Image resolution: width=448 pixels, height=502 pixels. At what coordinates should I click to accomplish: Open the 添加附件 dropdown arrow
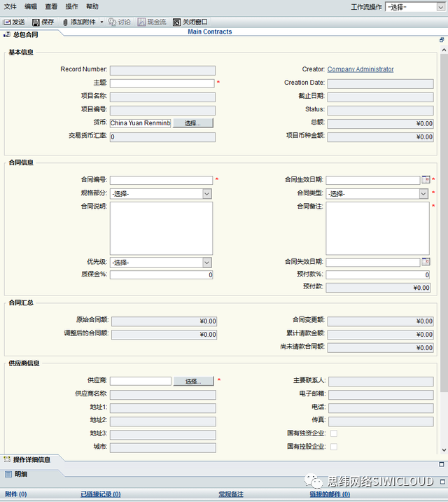coord(101,22)
